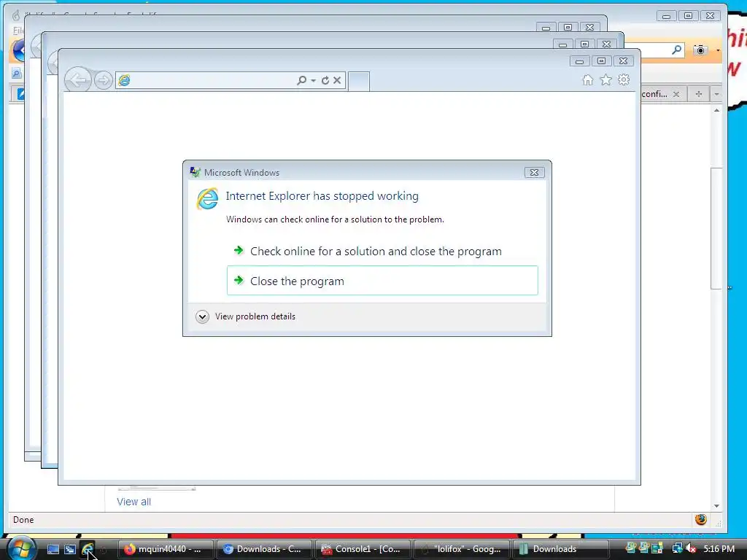
Task: Click the vertical scrollbar thumb in background browser
Action: pyautogui.click(x=716, y=228)
